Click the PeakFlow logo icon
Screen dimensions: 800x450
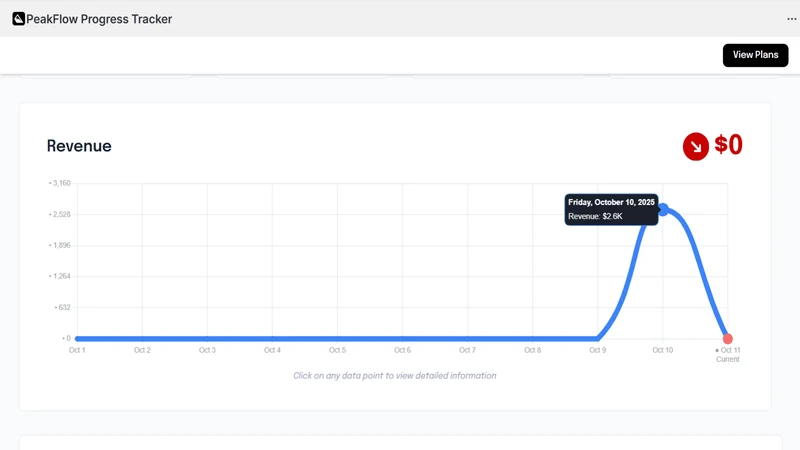(18, 19)
